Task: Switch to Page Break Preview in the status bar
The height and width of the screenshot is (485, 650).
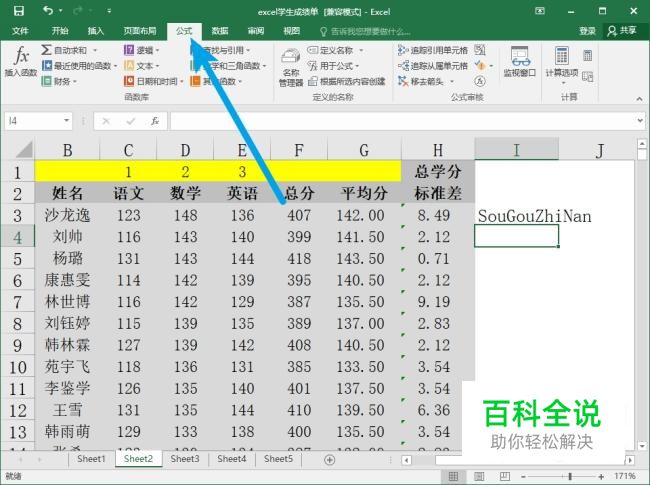Action: [504, 476]
